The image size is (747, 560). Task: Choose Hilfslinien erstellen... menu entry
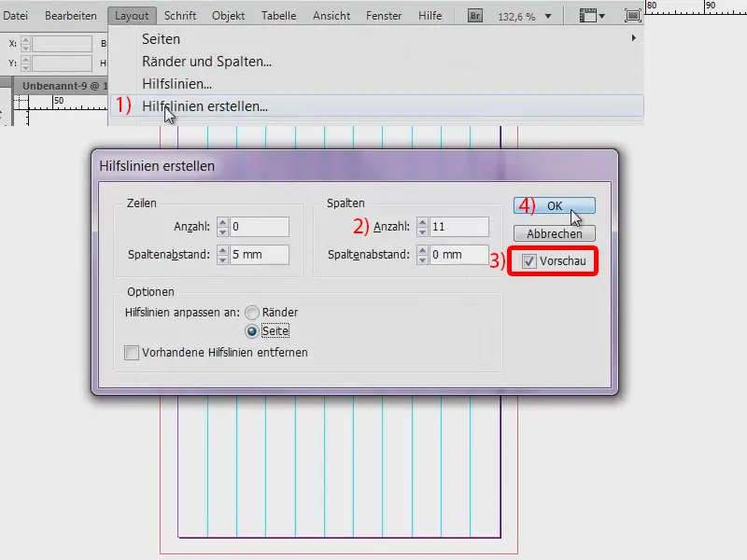click(x=376, y=105)
